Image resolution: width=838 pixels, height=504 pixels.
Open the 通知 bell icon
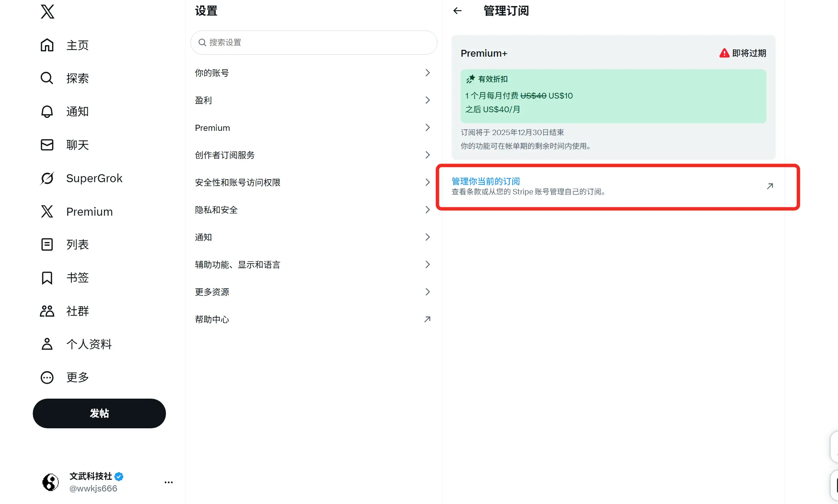click(x=47, y=111)
